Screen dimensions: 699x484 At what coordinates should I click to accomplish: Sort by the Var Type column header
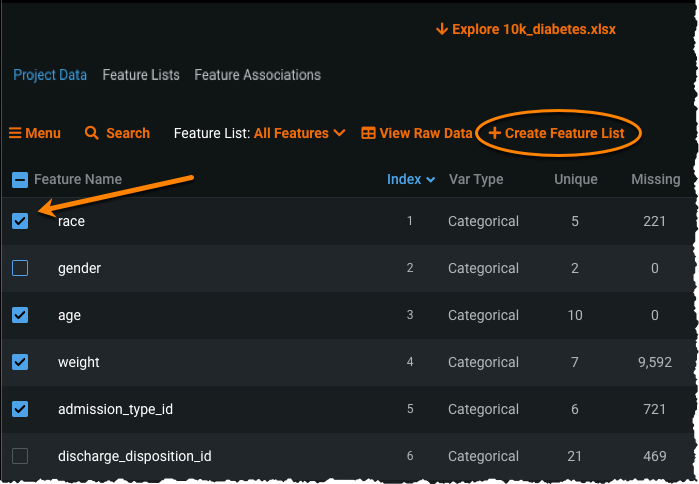(476, 180)
